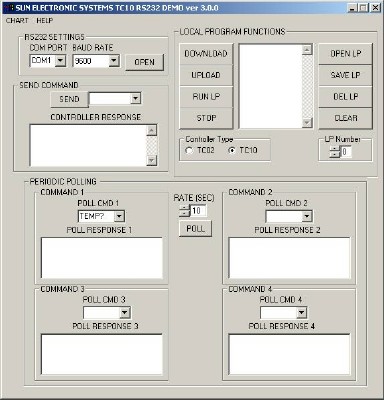
Task: Click inside the CONTROLLER RESPONSE box
Action: [88, 145]
